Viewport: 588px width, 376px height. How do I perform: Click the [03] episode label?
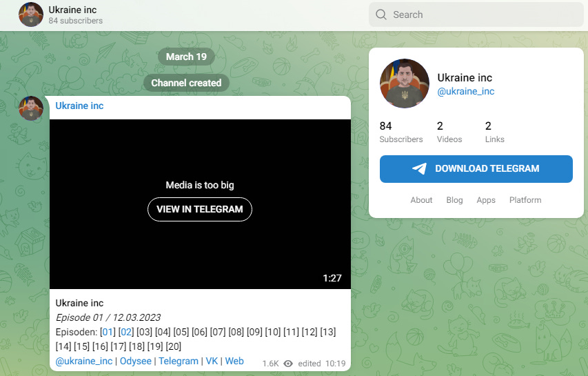pyautogui.click(x=144, y=332)
